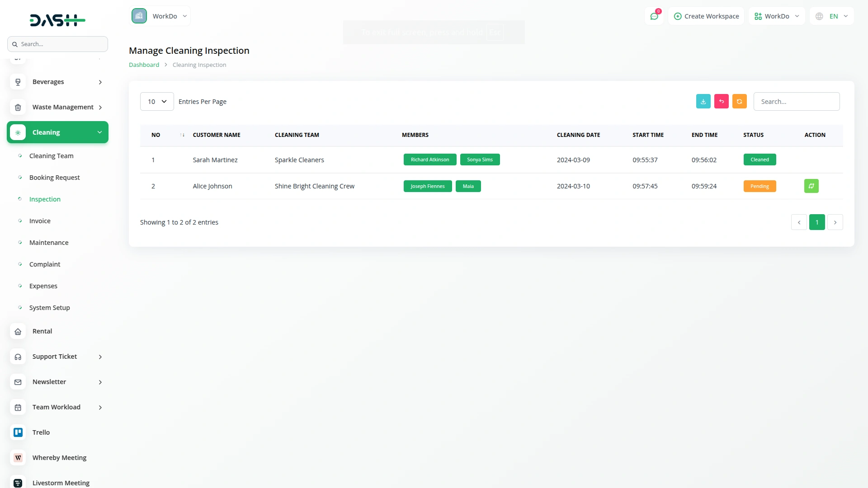Click the Whereby Meeting sidebar icon
Screen dimensions: 868x488
pos(18,458)
